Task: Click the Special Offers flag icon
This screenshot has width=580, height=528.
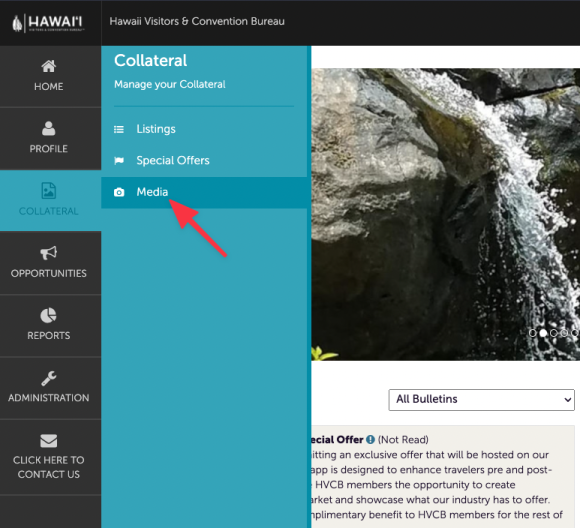Action: 119,161
